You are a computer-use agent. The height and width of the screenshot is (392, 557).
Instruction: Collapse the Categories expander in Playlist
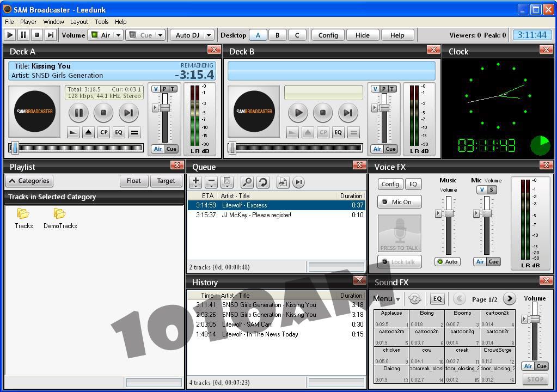pyautogui.click(x=29, y=181)
